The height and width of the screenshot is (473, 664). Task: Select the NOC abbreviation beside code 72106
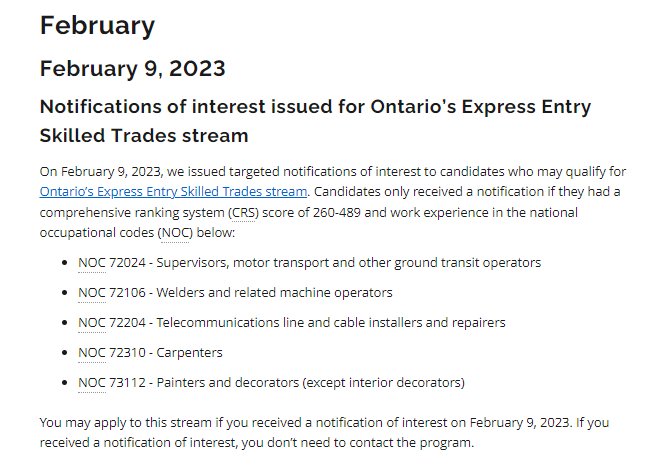pos(92,293)
